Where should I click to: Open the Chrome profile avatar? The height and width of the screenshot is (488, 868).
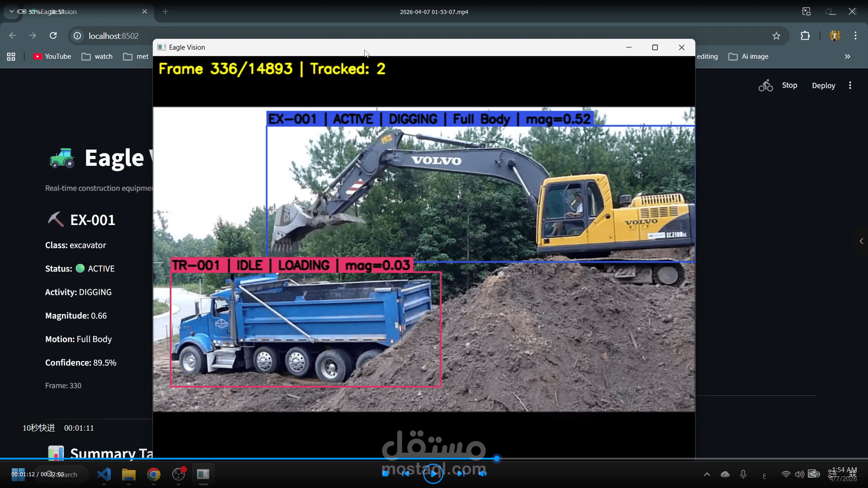835,36
